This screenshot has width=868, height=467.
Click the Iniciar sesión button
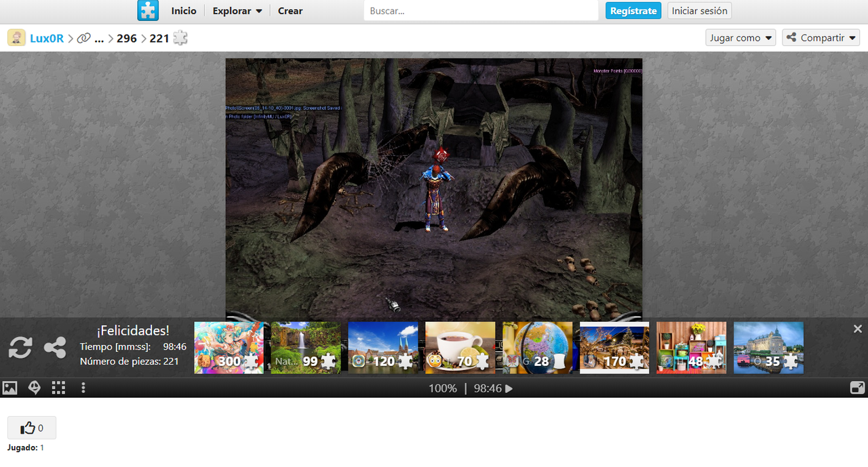click(700, 11)
